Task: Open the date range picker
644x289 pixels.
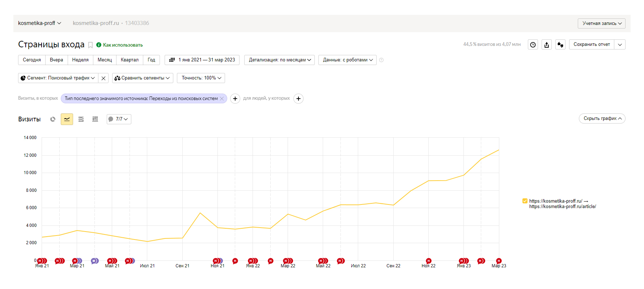Action: click(x=203, y=60)
